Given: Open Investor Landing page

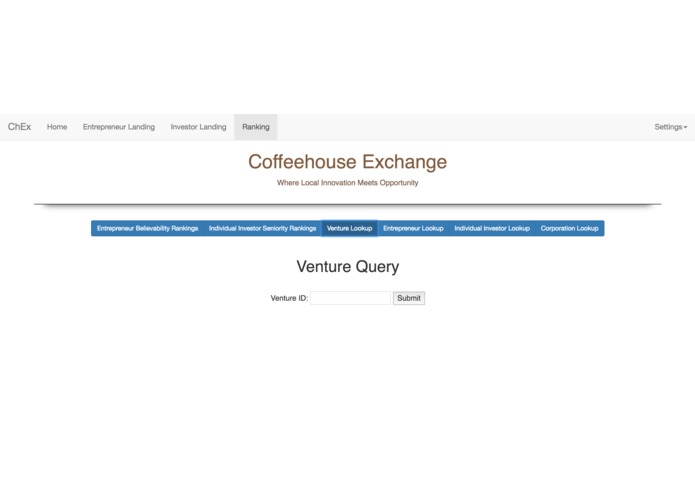Looking at the screenshot, I should click(198, 127).
